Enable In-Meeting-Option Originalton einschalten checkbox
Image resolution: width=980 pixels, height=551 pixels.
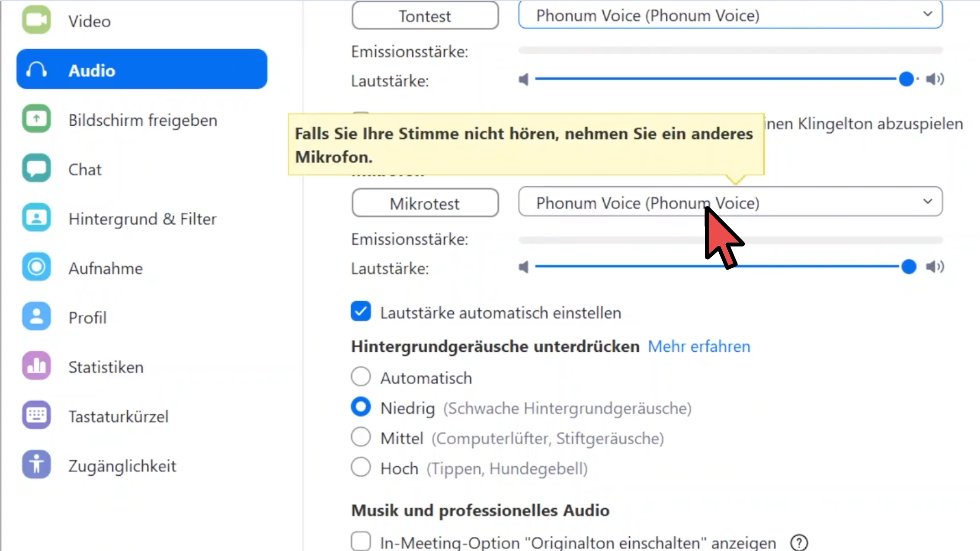pyautogui.click(x=361, y=541)
